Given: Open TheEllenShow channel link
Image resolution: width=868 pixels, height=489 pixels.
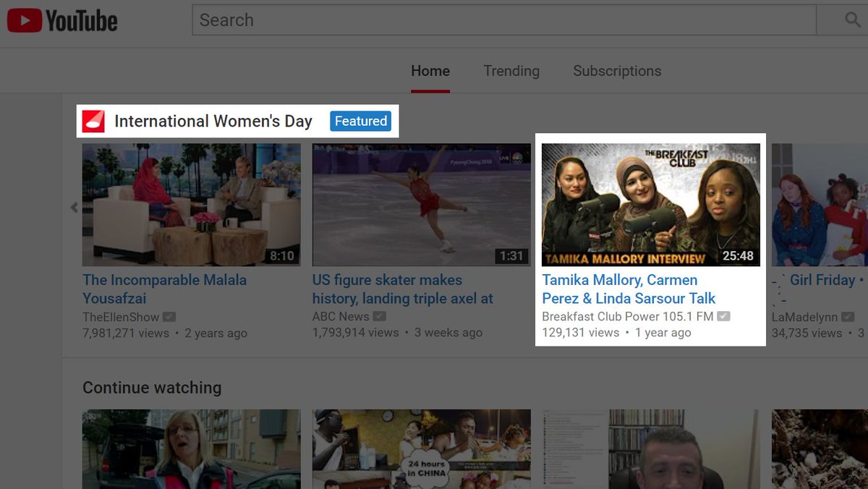Looking at the screenshot, I should (121, 317).
